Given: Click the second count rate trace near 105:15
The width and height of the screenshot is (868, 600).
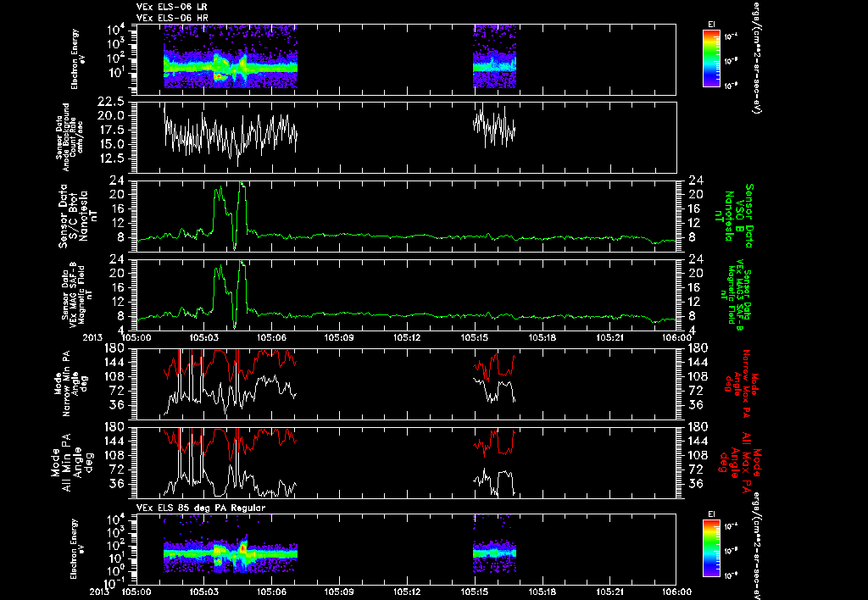Looking at the screenshot, I should tap(494, 127).
